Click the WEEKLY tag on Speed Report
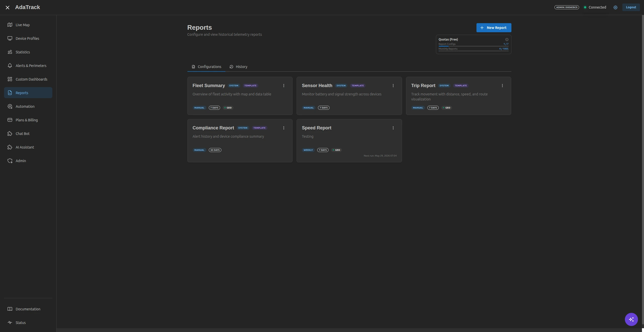 pos(308,150)
